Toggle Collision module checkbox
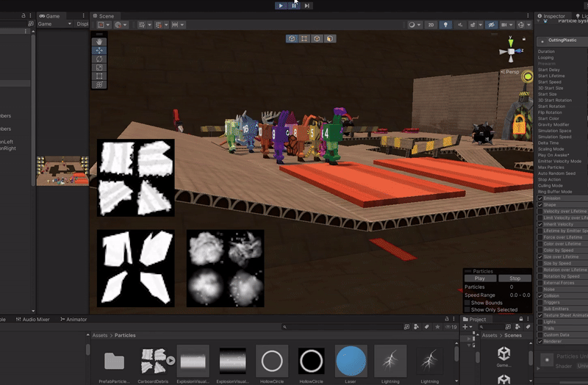Screen dimensions: 588x385 point(540,296)
